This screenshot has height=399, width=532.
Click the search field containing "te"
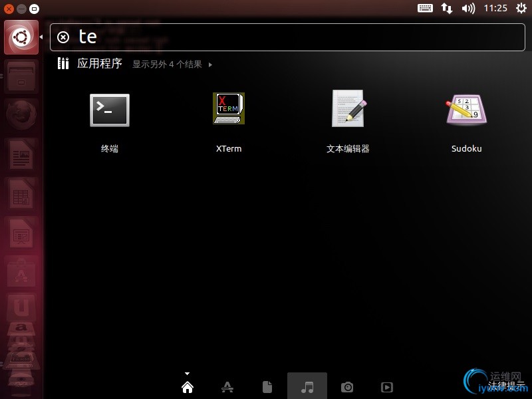click(287, 37)
